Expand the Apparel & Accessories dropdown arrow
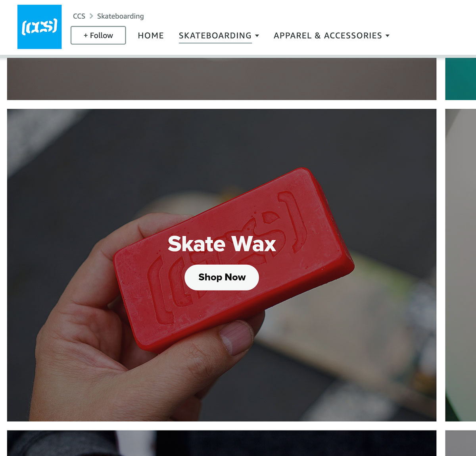 (x=388, y=36)
